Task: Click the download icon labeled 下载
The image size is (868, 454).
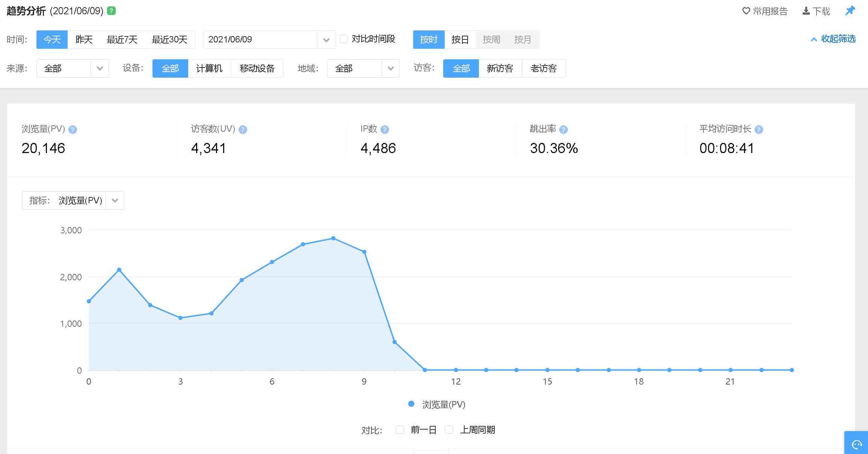Action: [806, 11]
